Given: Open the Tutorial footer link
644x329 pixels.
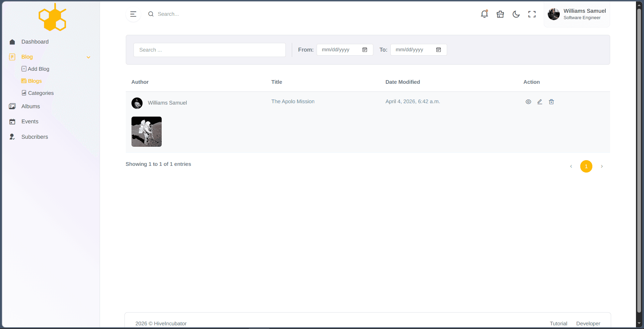Looking at the screenshot, I should coord(558,324).
